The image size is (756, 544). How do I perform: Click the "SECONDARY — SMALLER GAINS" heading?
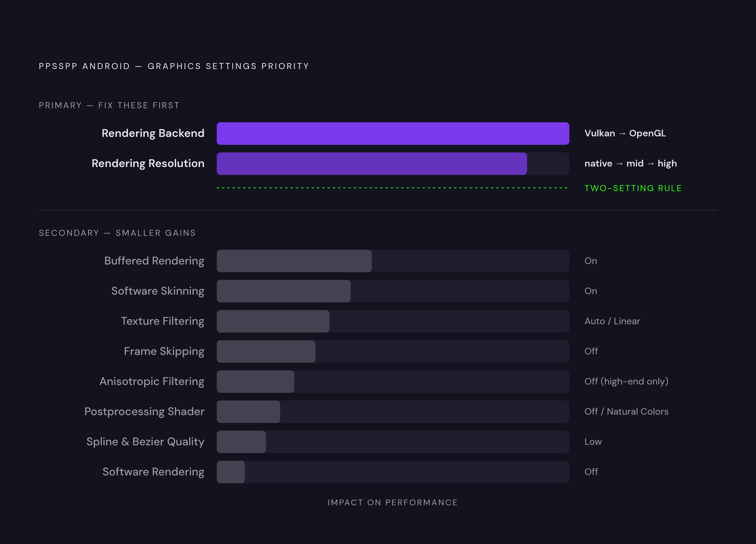[117, 233]
